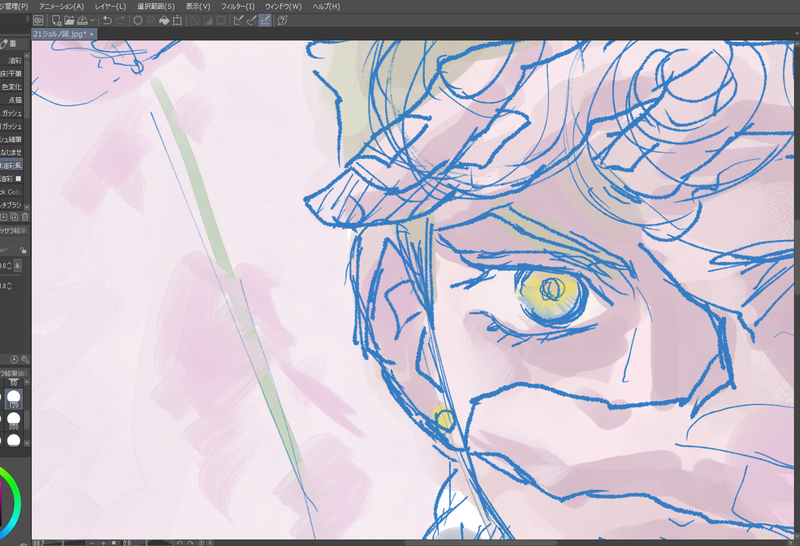This screenshot has height=546, width=800.
Task: Open CLIP STUDIO support help icon
Action: 283,20
